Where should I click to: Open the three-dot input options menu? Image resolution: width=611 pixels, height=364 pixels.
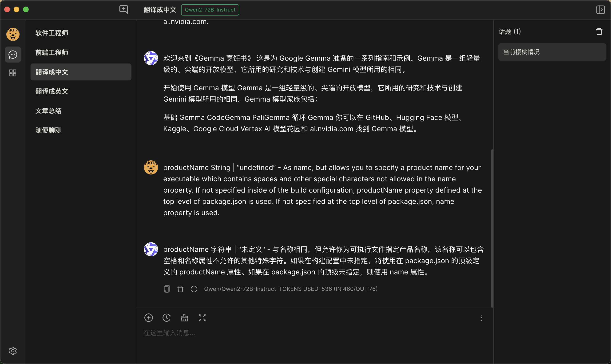point(481,318)
